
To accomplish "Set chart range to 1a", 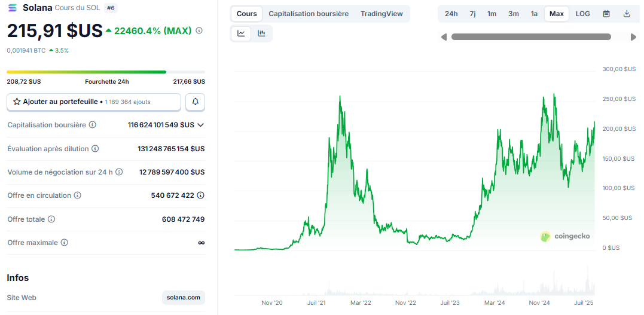I will point(534,14).
